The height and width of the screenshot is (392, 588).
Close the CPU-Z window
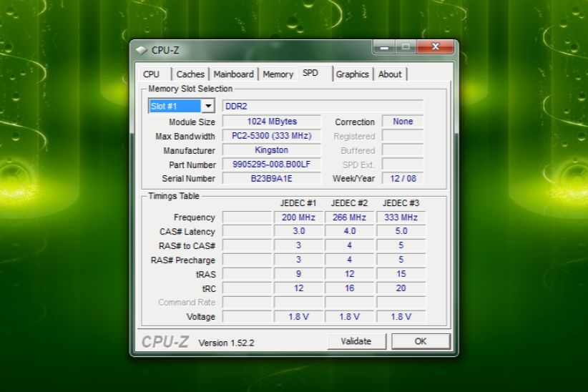pyautogui.click(x=436, y=47)
